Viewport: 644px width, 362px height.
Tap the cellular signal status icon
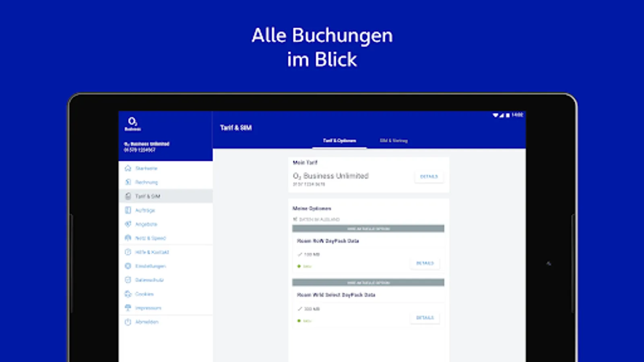(502, 115)
